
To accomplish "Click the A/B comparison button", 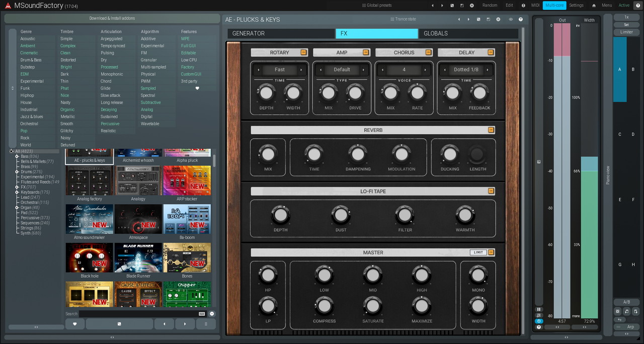I will [626, 302].
